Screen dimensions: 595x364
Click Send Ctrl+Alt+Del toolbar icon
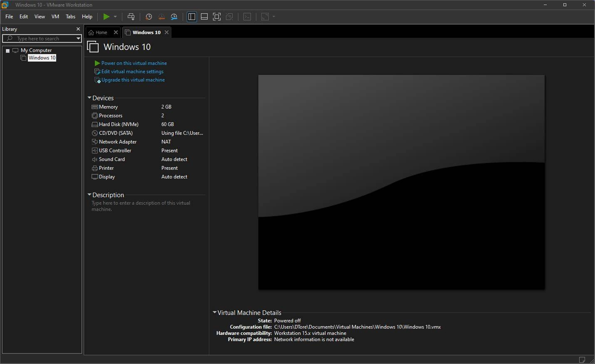tap(131, 17)
